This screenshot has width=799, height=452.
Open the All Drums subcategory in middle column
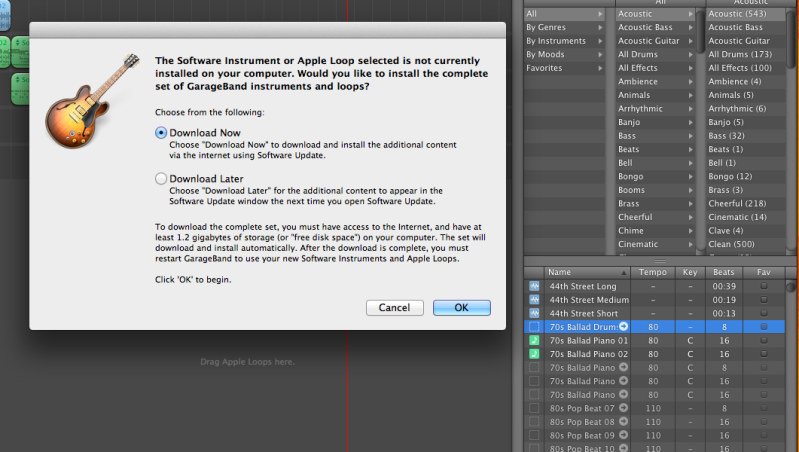pos(655,54)
